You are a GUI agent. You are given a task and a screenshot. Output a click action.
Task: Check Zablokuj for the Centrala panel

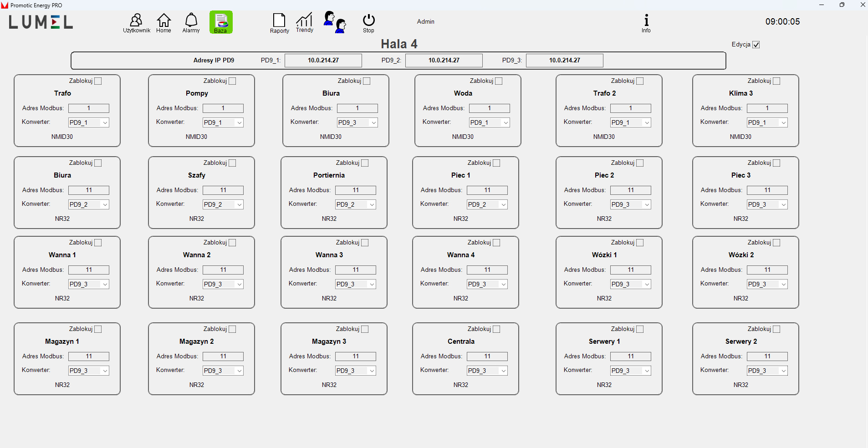[x=496, y=329]
